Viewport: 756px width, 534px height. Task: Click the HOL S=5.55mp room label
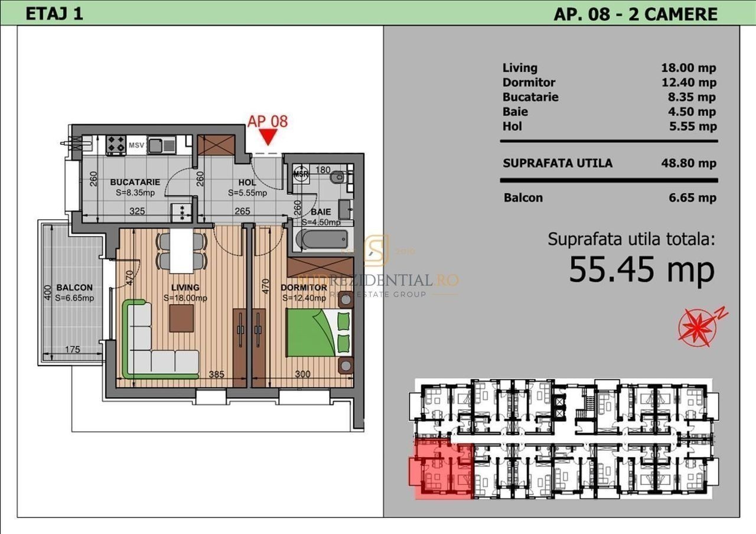click(x=247, y=187)
